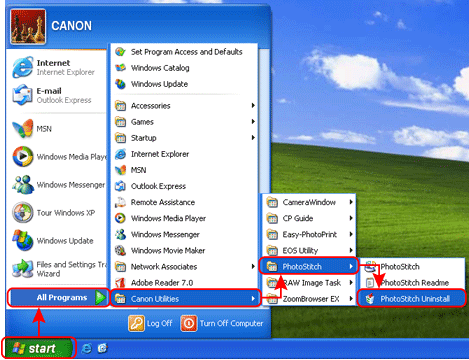Viewport: 469px width, 360px height.
Task: Click the Startup folder icon
Action: pyautogui.click(x=120, y=138)
